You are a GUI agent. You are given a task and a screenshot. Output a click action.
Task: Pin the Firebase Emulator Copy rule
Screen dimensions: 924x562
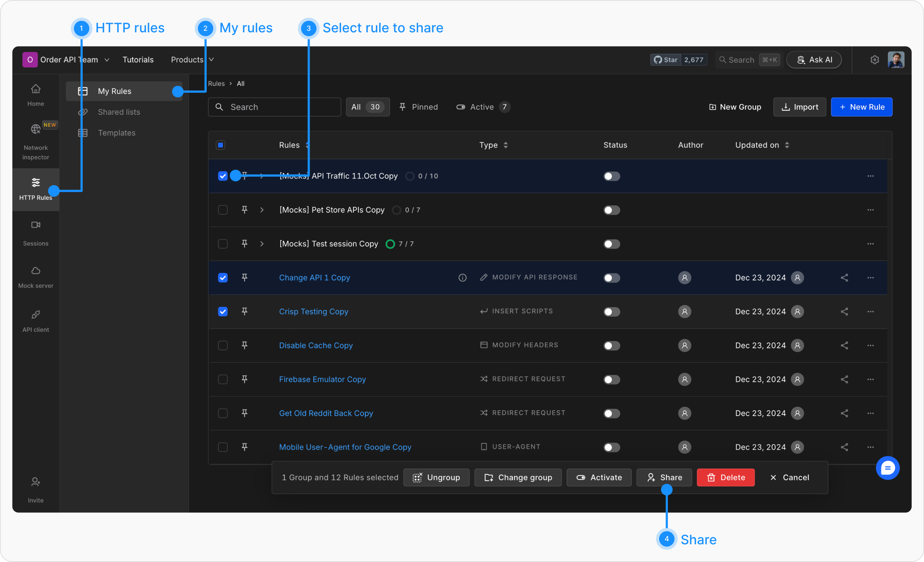[x=244, y=380]
